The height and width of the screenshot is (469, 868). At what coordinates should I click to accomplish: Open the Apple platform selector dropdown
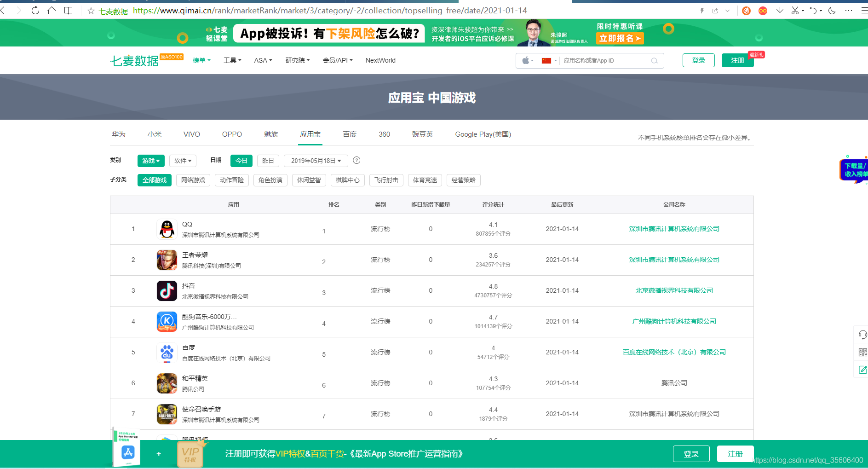click(x=528, y=61)
